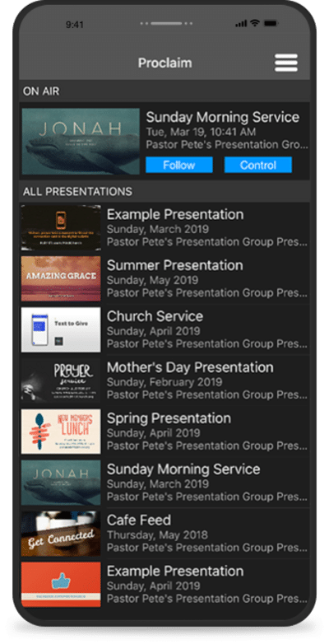Open the Amazing Grace thumbnail
Screen dimensions: 329x644
tap(61, 278)
